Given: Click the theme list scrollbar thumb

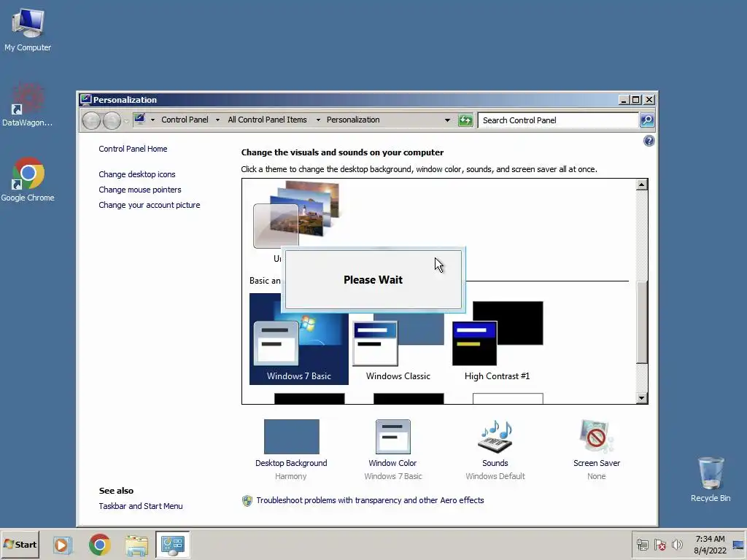Looking at the screenshot, I should 642,322.
